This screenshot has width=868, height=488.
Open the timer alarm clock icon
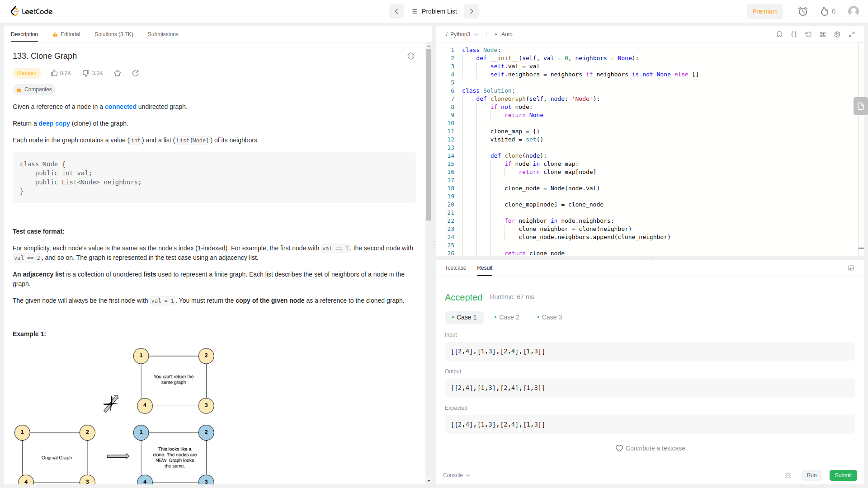click(x=803, y=11)
